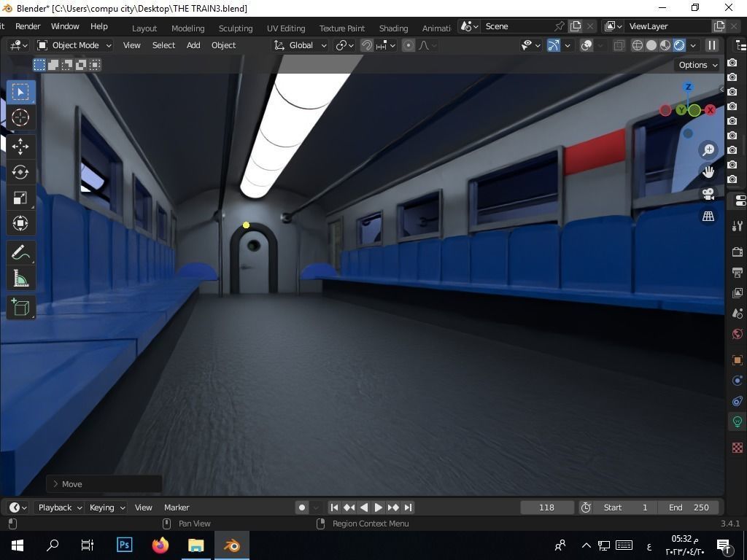Click the current frame field 118
Screen dimensions: 747x560
(546, 507)
